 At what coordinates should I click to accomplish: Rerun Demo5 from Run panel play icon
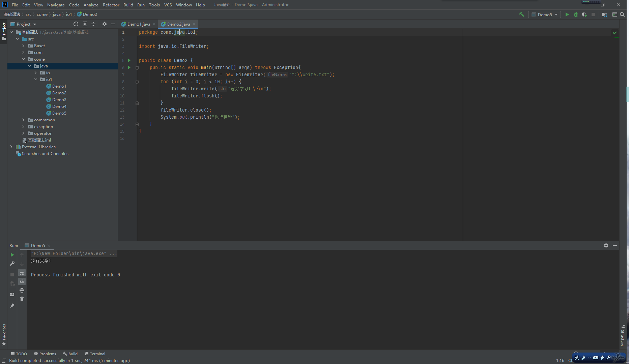tap(12, 255)
